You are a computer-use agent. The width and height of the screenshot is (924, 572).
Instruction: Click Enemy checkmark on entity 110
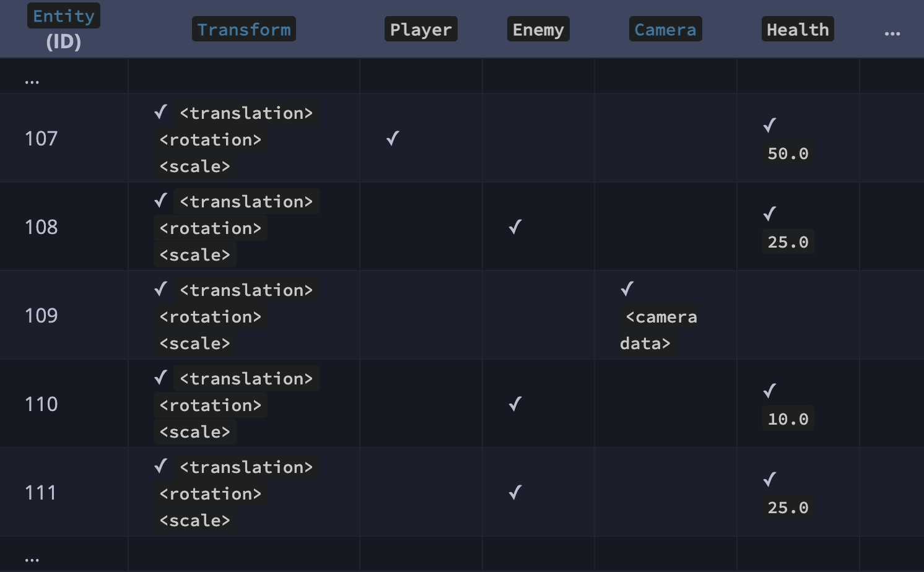click(515, 404)
